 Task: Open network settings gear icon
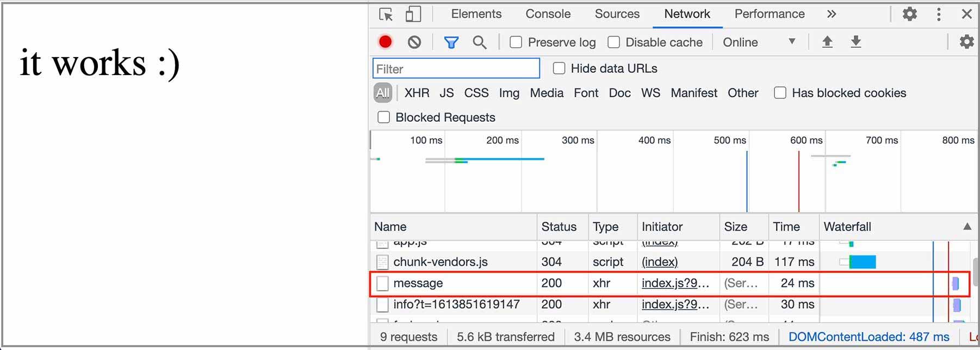(966, 42)
